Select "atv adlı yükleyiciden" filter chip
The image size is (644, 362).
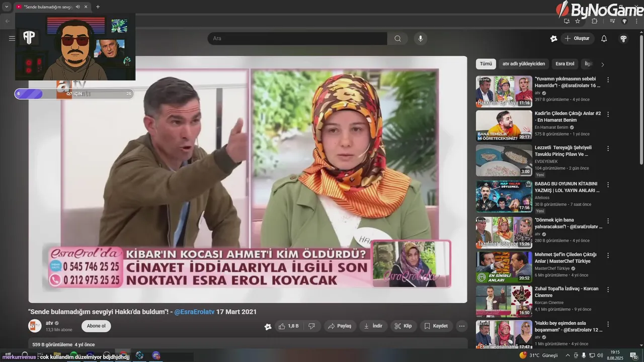coord(524,64)
